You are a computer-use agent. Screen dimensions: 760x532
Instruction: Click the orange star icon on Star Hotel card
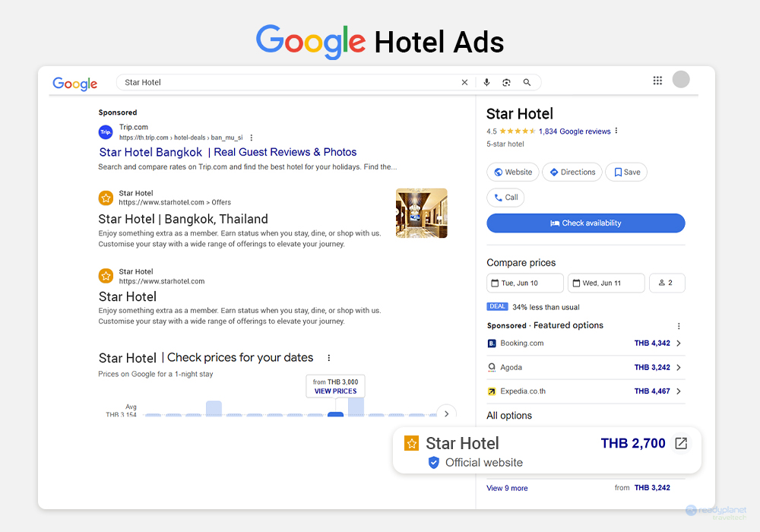click(411, 443)
